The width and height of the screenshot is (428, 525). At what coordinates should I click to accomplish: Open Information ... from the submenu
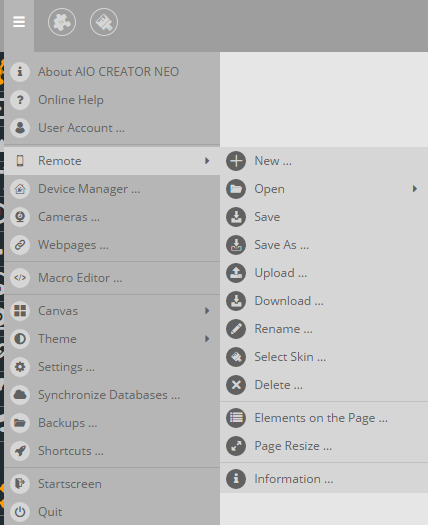coord(324,479)
